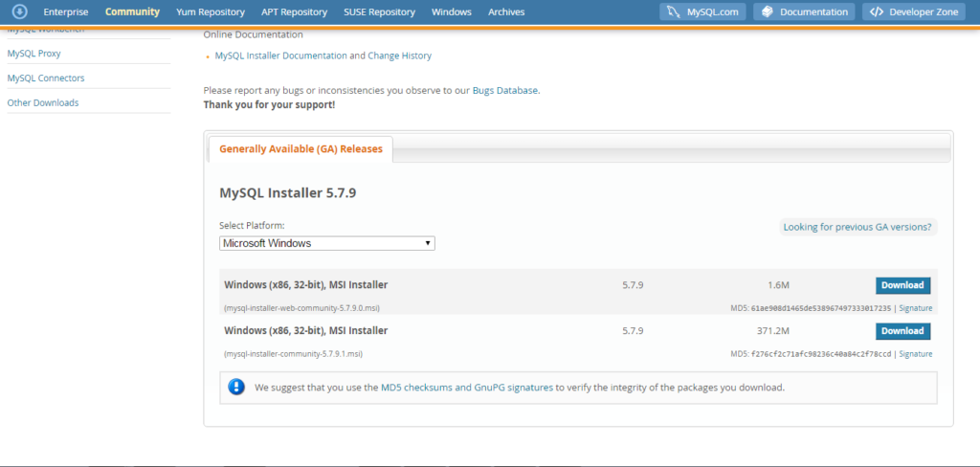Viewport: 980px width, 467px height.
Task: Click Looking for previous GA versions link
Action: tap(857, 227)
